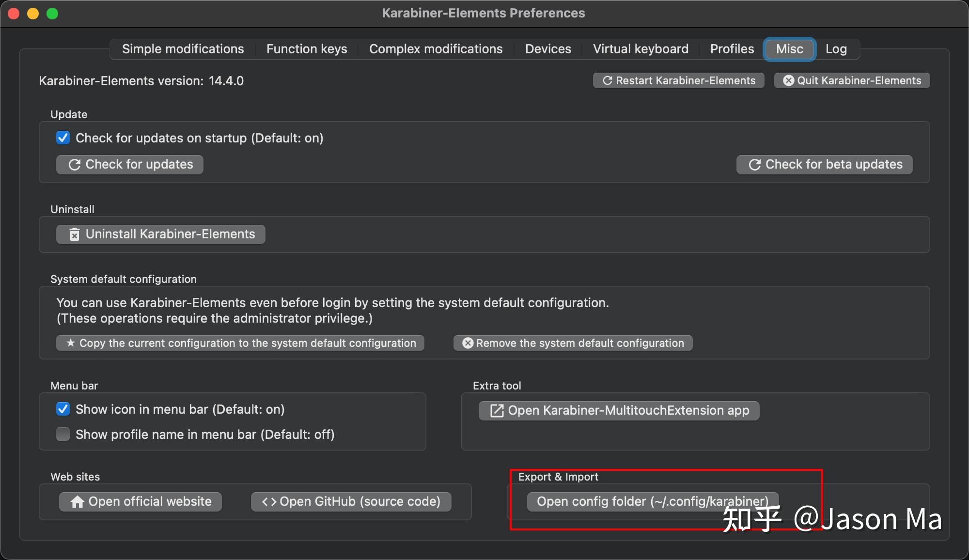The width and height of the screenshot is (969, 560).
Task: Click the X icon on Quit Karabiner-Elements
Action: coord(789,81)
